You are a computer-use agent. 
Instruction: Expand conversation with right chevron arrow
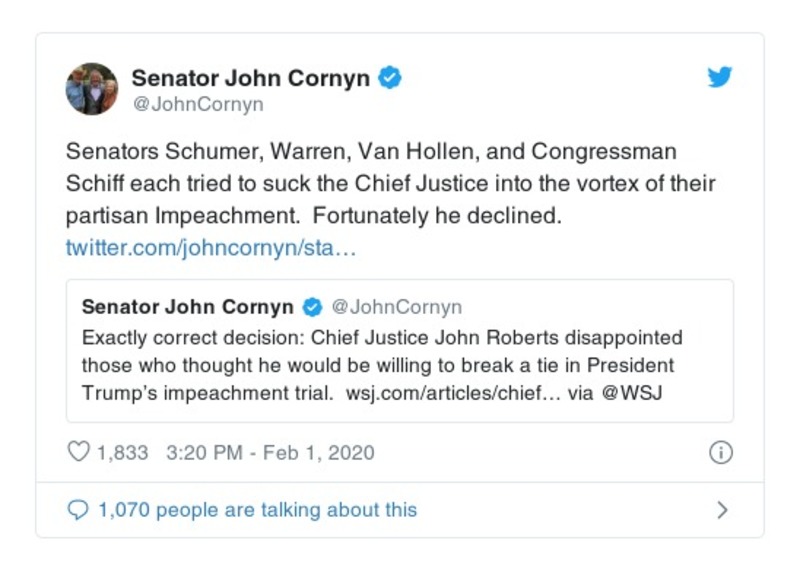click(722, 510)
